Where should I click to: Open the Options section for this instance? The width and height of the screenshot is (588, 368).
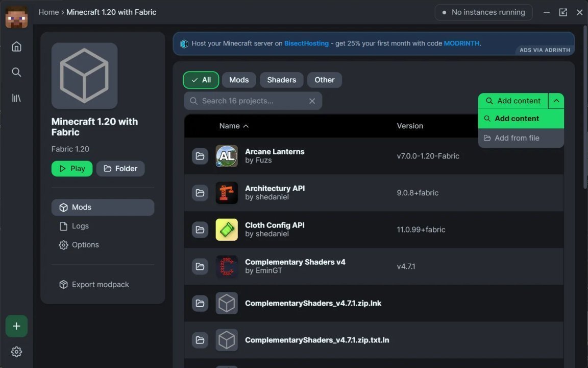pyautogui.click(x=85, y=244)
